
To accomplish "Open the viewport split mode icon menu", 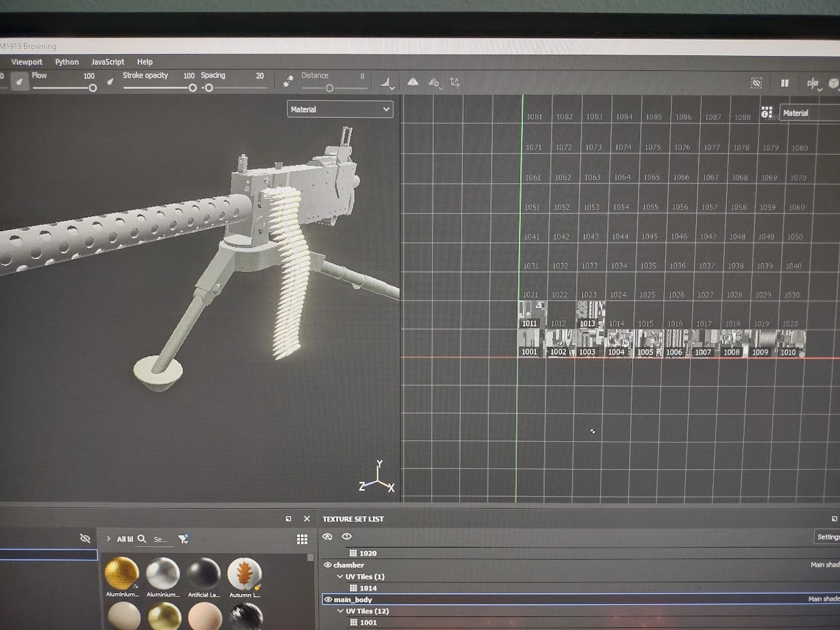I will 813,83.
